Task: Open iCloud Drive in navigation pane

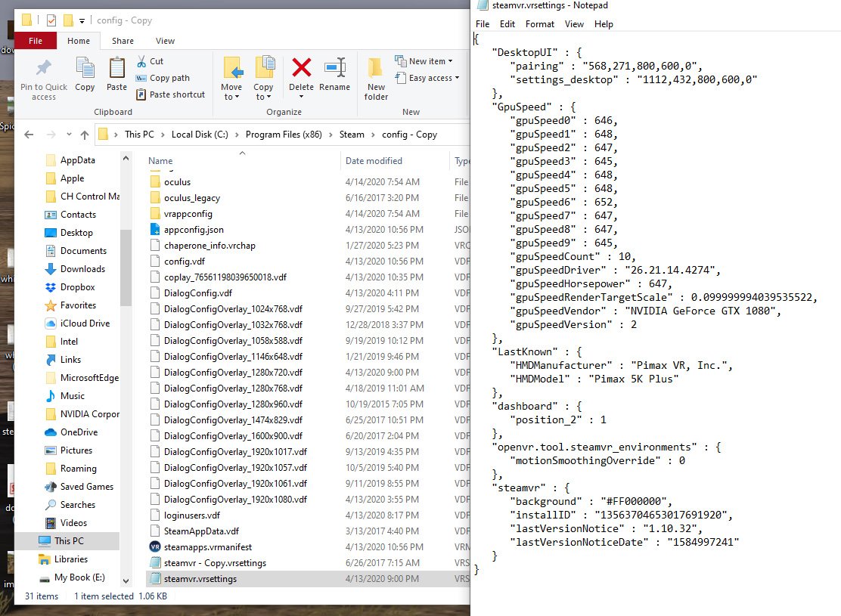Action: 85,323
